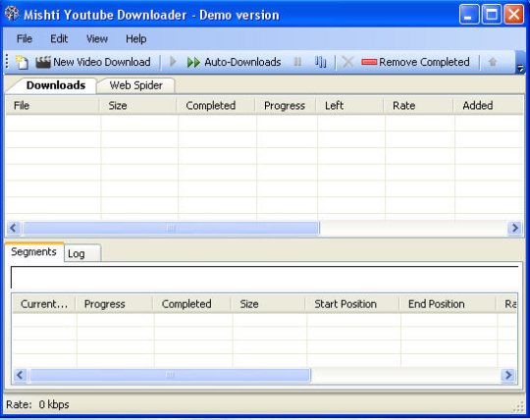The width and height of the screenshot is (530, 420).
Task: Click downloads list horizontal scrollbar thumb
Action: [x=171, y=228]
